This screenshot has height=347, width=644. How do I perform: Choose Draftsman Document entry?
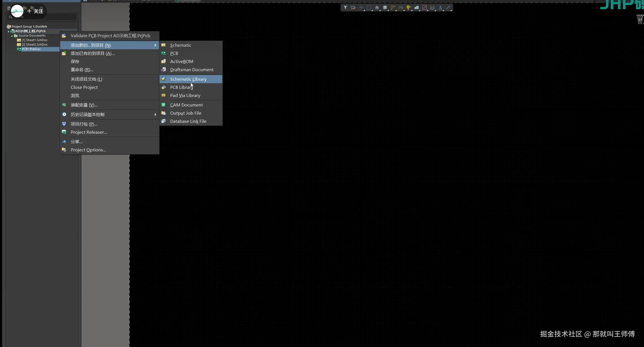(x=191, y=70)
